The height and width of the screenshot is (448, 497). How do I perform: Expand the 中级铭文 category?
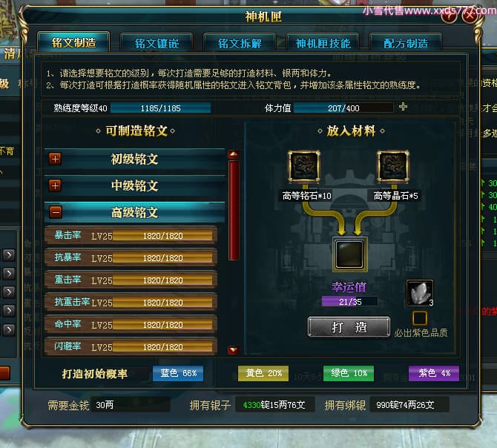click(x=55, y=185)
